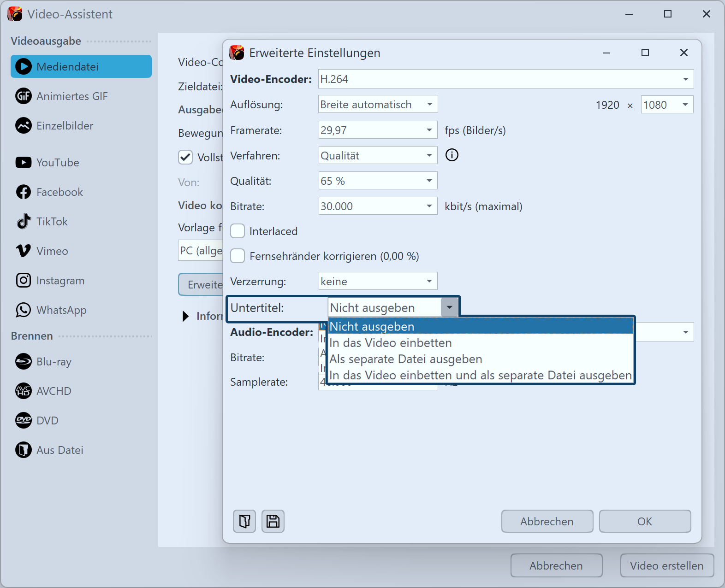Screen dimensions: 725x588
Task: Click the save preset floppy disk icon
Action: pos(273,521)
